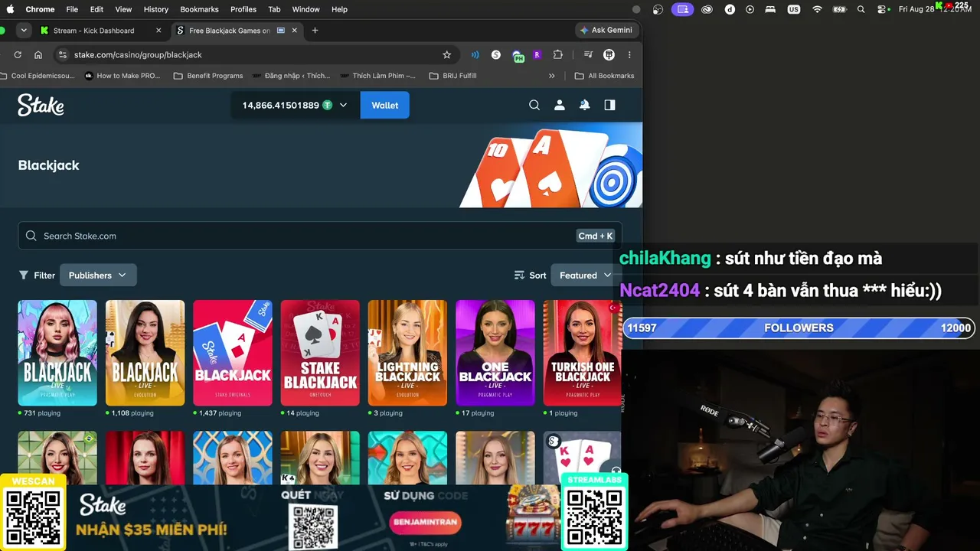Open the History menu
This screenshot has height=551, width=980.
pyautogui.click(x=155, y=9)
